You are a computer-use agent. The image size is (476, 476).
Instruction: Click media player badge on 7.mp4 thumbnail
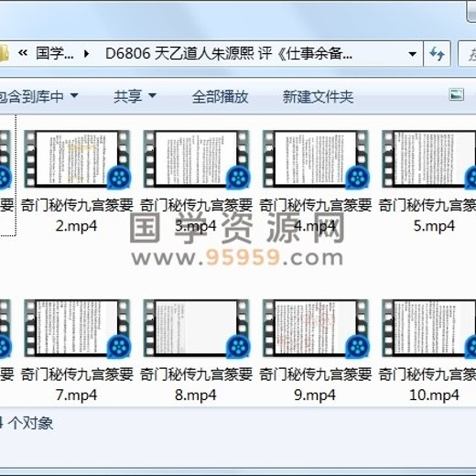click(119, 346)
